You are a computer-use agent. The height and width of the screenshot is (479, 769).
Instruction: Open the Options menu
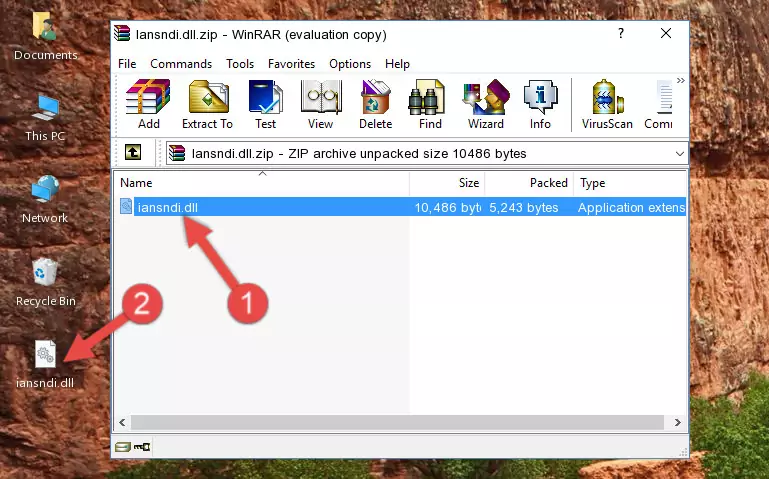(350, 64)
